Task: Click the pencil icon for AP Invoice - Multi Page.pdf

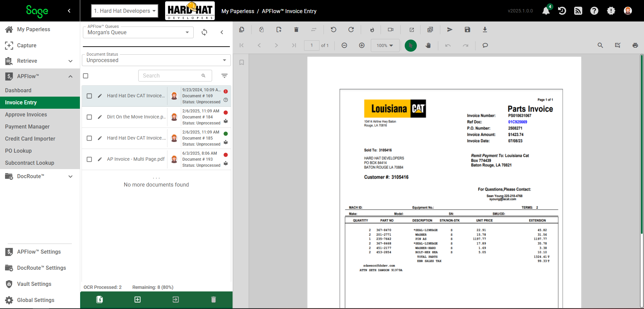Action: 100,159
